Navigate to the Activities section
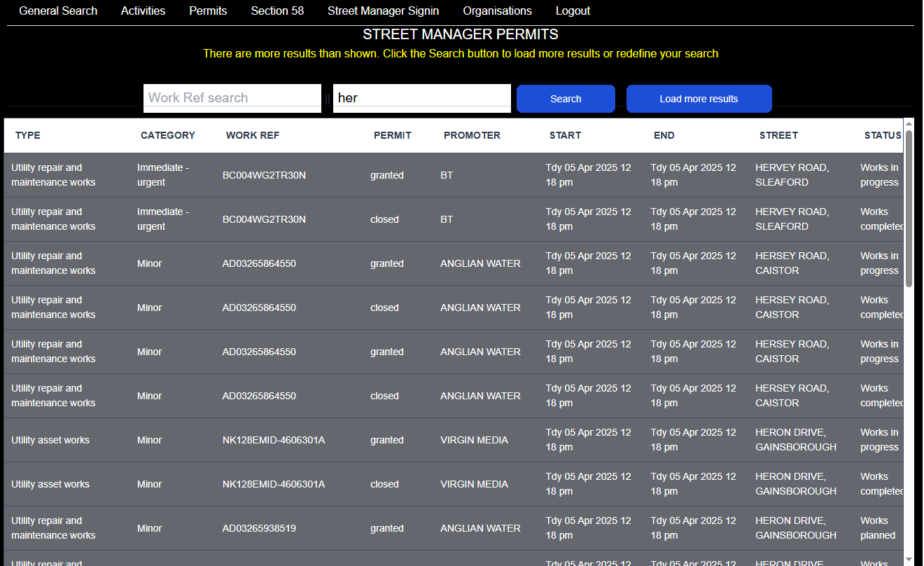 point(143,11)
